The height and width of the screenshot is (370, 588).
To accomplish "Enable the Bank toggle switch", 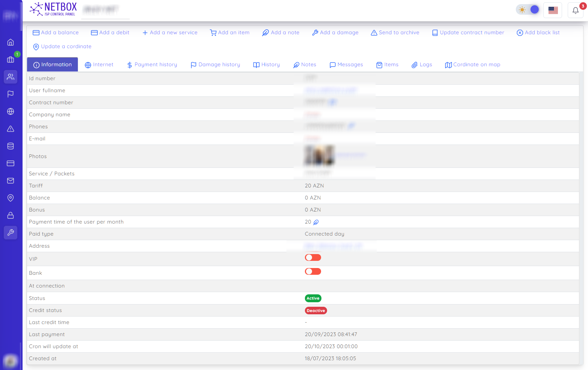I will tap(313, 271).
